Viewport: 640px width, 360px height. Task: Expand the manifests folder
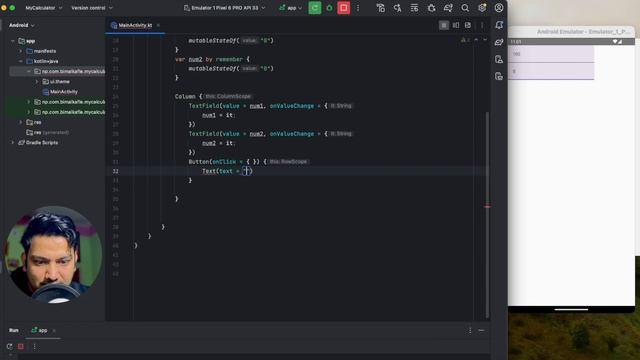[21, 51]
